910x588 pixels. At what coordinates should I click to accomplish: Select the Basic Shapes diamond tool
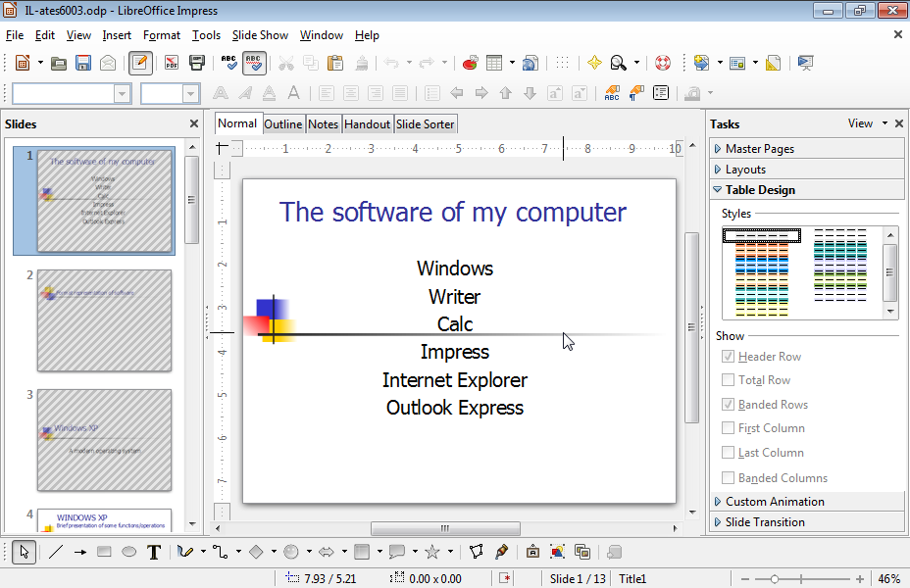[256, 552]
